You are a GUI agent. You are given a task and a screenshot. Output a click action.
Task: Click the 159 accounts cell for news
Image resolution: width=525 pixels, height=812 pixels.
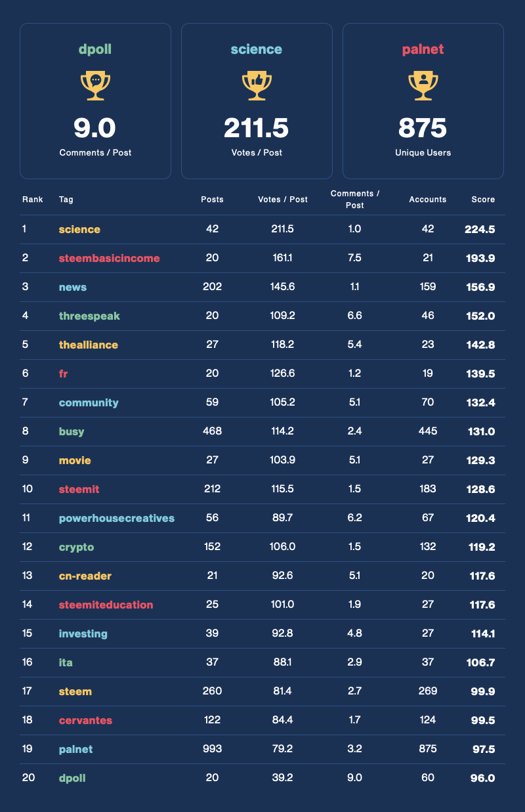pyautogui.click(x=428, y=287)
